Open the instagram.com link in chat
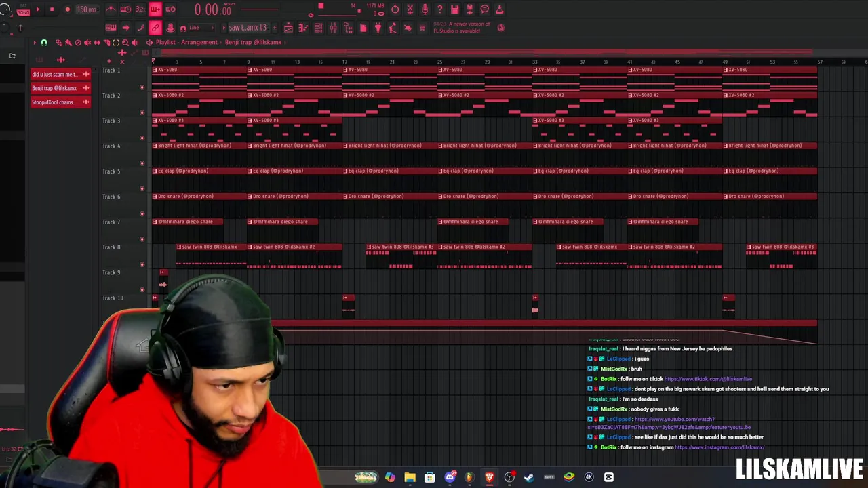This screenshot has width=868, height=488. pos(719,447)
